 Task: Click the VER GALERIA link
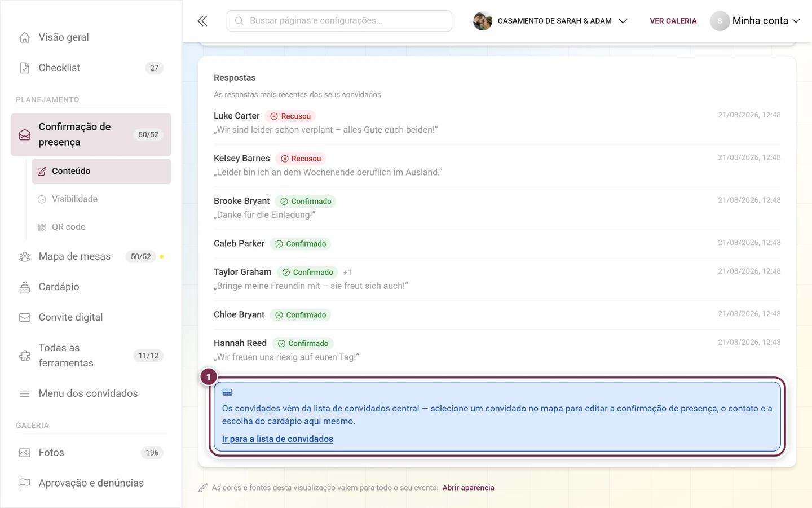tap(673, 21)
